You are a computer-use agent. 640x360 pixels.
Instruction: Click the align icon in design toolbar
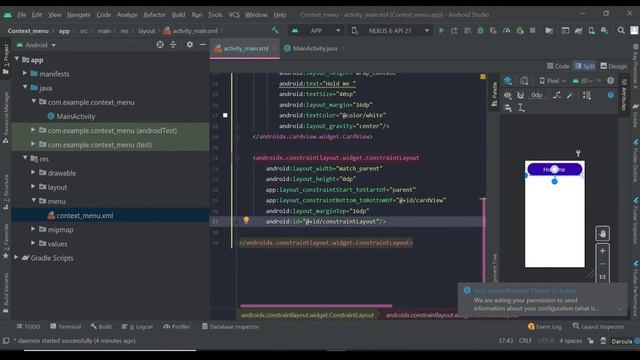tap(508, 108)
